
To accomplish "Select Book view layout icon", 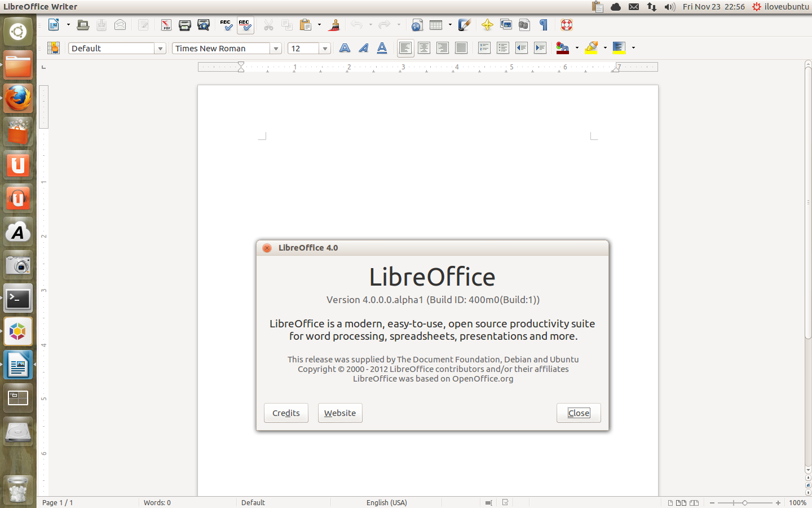I will (694, 502).
